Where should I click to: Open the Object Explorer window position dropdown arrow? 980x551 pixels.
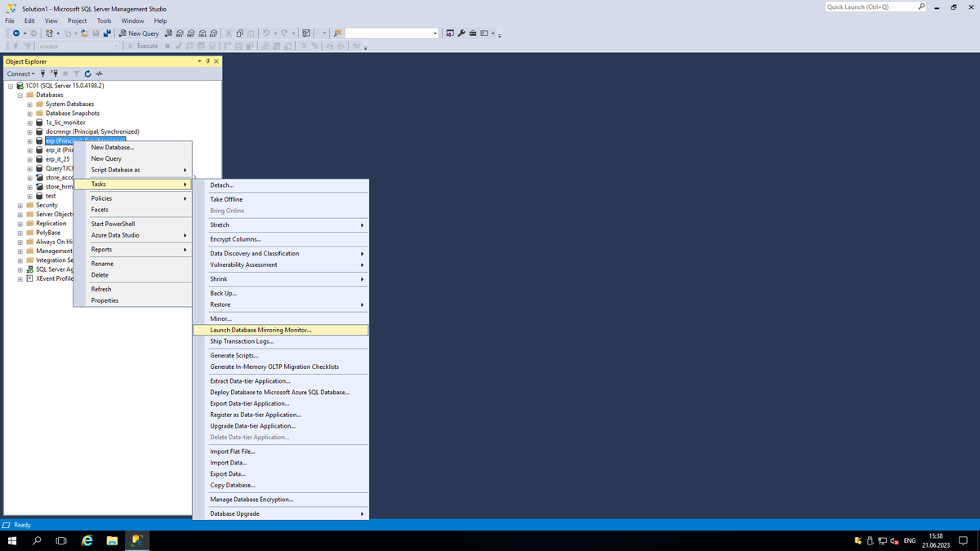pos(199,61)
